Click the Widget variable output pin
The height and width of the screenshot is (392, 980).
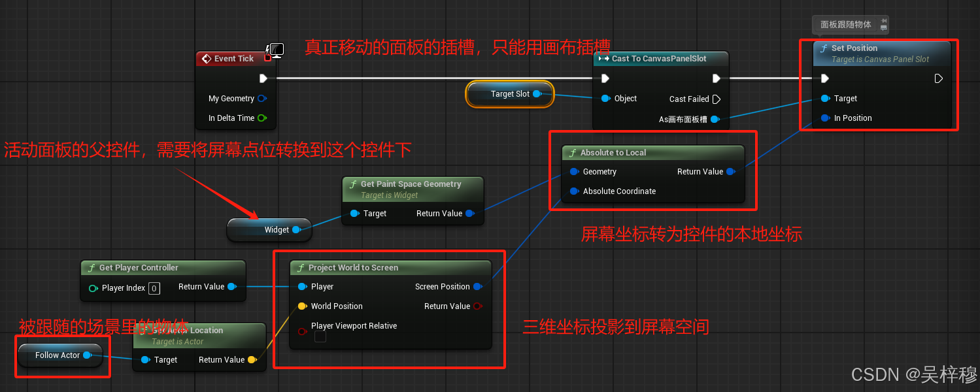point(297,230)
